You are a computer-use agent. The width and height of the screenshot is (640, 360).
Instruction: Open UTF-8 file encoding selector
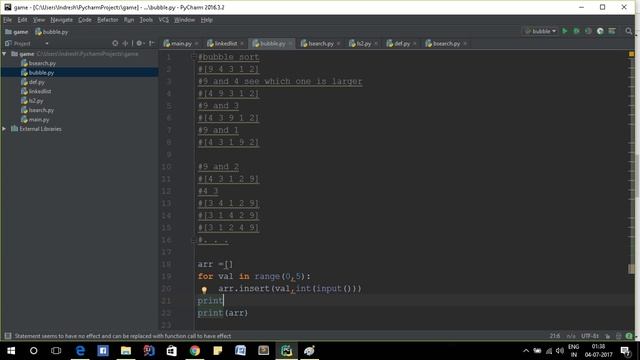(x=590, y=336)
